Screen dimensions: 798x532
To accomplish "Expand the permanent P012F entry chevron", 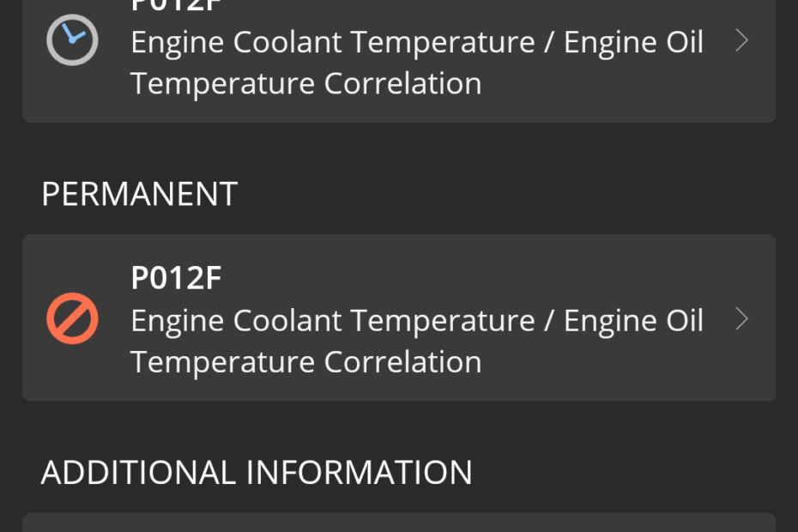I will [x=742, y=319].
